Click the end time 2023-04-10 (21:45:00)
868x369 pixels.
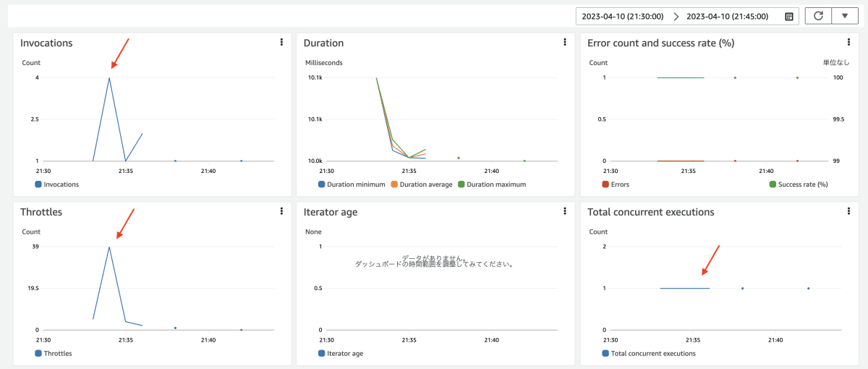click(x=727, y=16)
